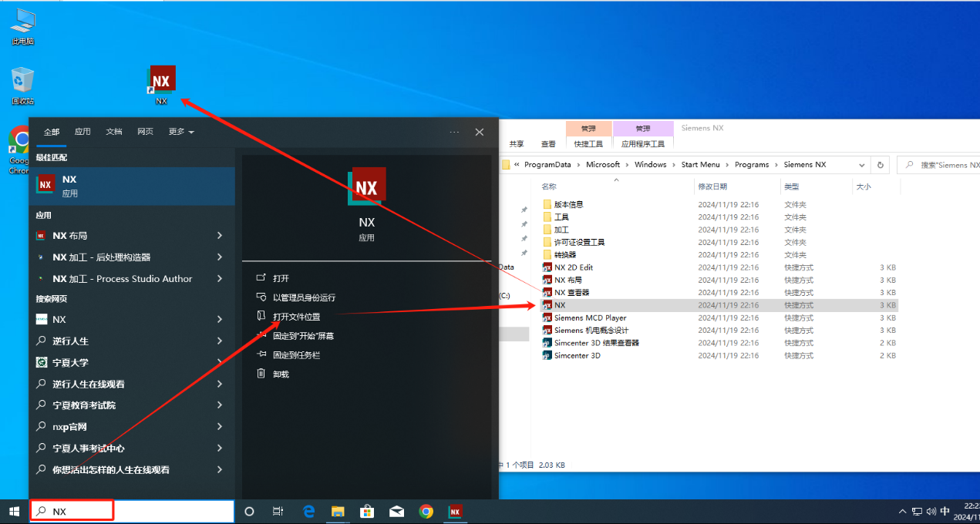980x524 pixels.
Task: Launch Microsoft Edge from the taskbar
Action: click(308, 511)
